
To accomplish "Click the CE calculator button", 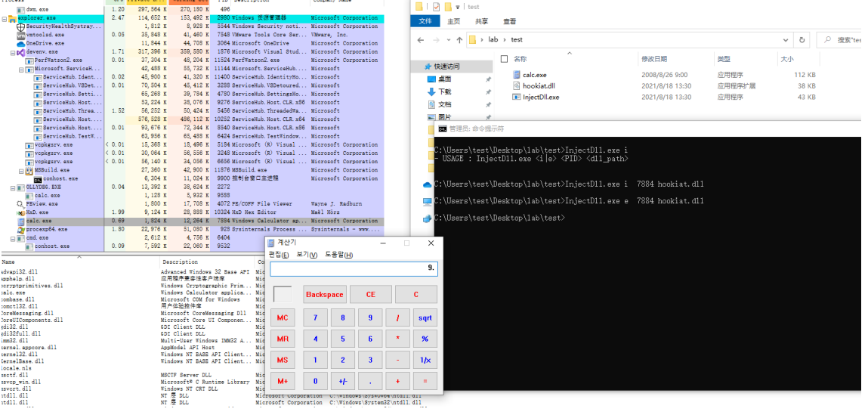I will click(x=370, y=295).
